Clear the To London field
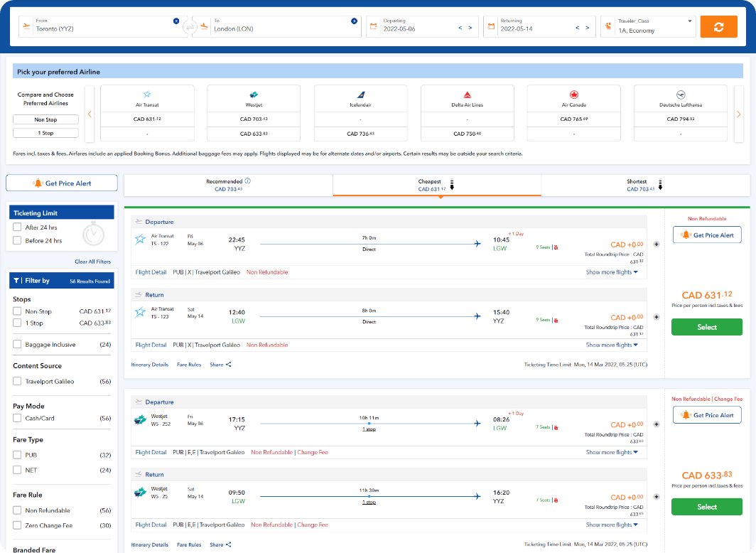 354,21
